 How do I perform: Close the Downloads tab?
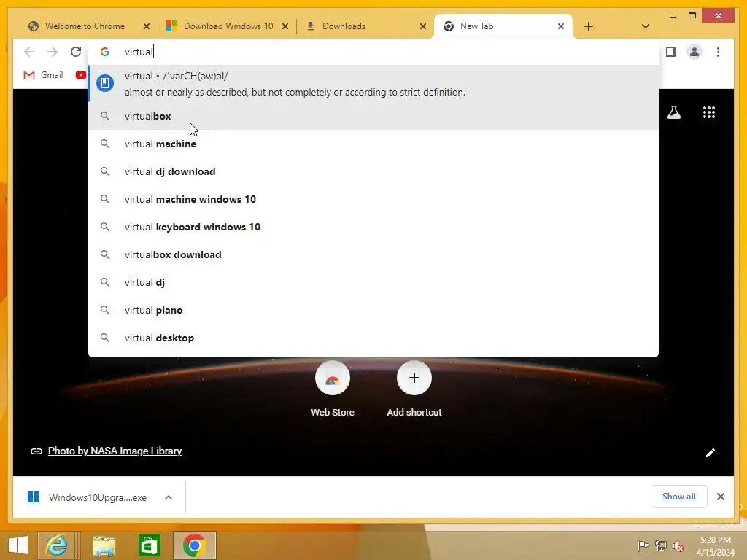coord(422,26)
